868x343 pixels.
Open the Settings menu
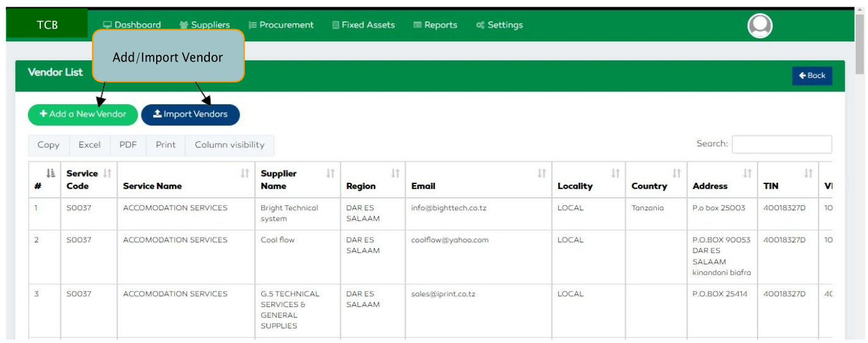[x=500, y=25]
